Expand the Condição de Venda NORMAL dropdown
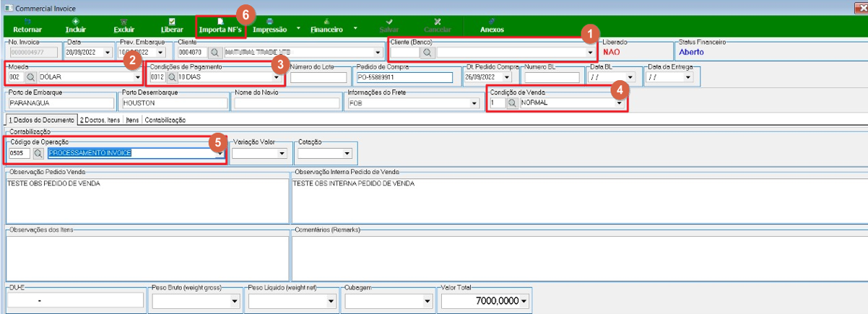This screenshot has width=868, height=314. [619, 103]
